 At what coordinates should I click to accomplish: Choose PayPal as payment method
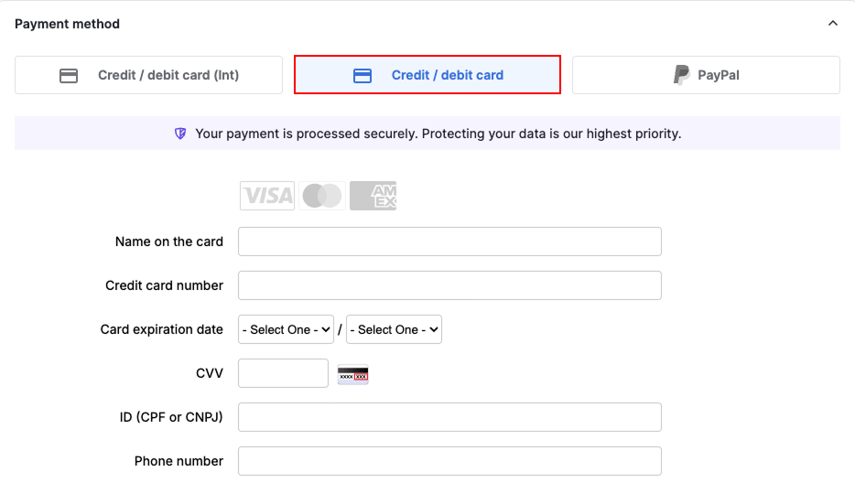pos(706,75)
